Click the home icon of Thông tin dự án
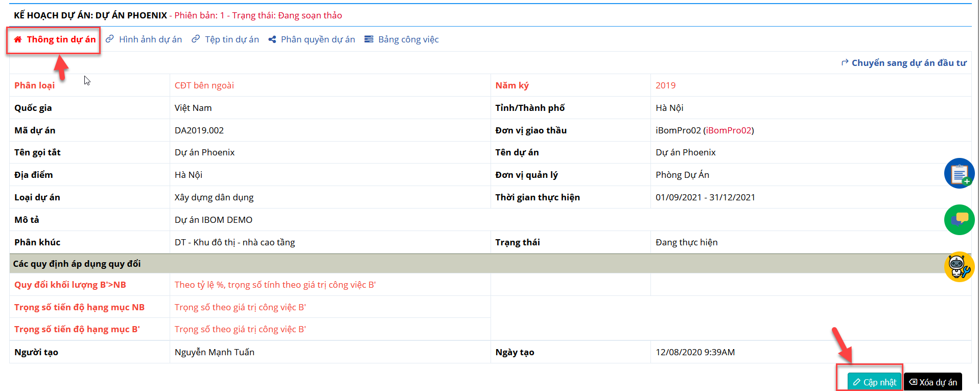980x391 pixels. pyautogui.click(x=18, y=39)
